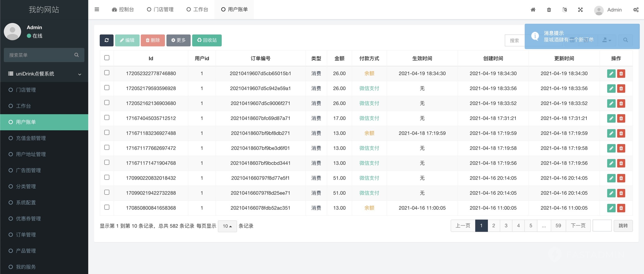644x274 pixels.
Task: Open the 回收站 recycle bin button
Action: click(207, 40)
